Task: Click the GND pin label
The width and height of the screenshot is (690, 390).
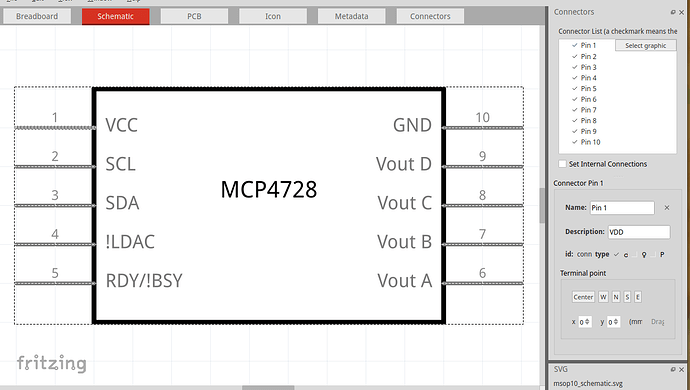Action: click(412, 125)
